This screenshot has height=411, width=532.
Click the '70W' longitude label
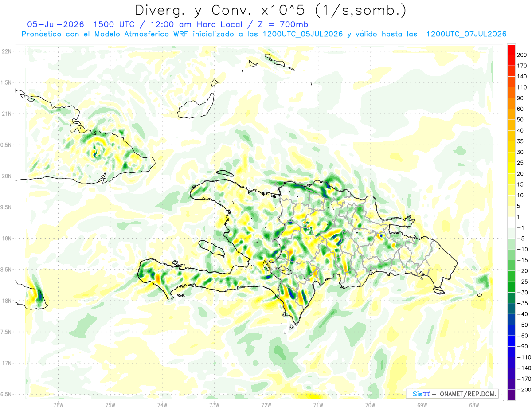point(370,405)
